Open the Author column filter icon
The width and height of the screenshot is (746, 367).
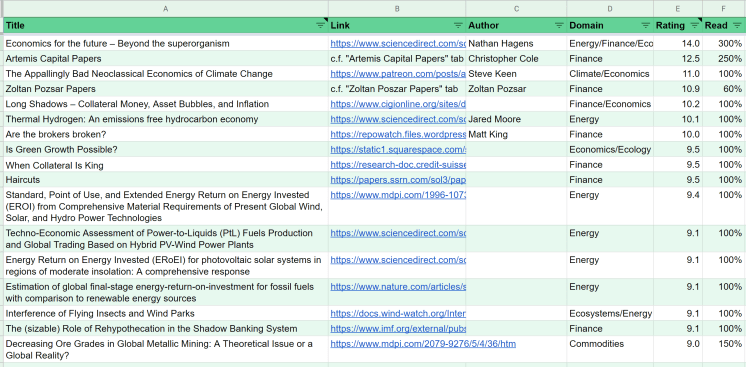tap(559, 26)
